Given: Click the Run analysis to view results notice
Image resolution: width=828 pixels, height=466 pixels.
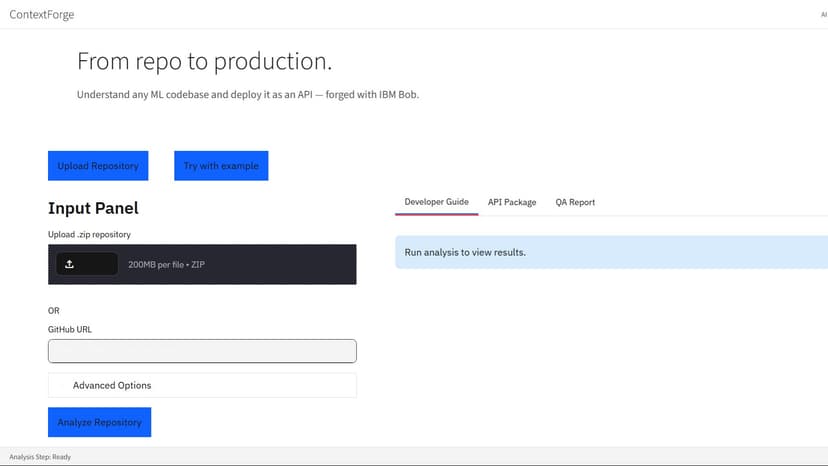Looking at the screenshot, I should click(x=611, y=252).
